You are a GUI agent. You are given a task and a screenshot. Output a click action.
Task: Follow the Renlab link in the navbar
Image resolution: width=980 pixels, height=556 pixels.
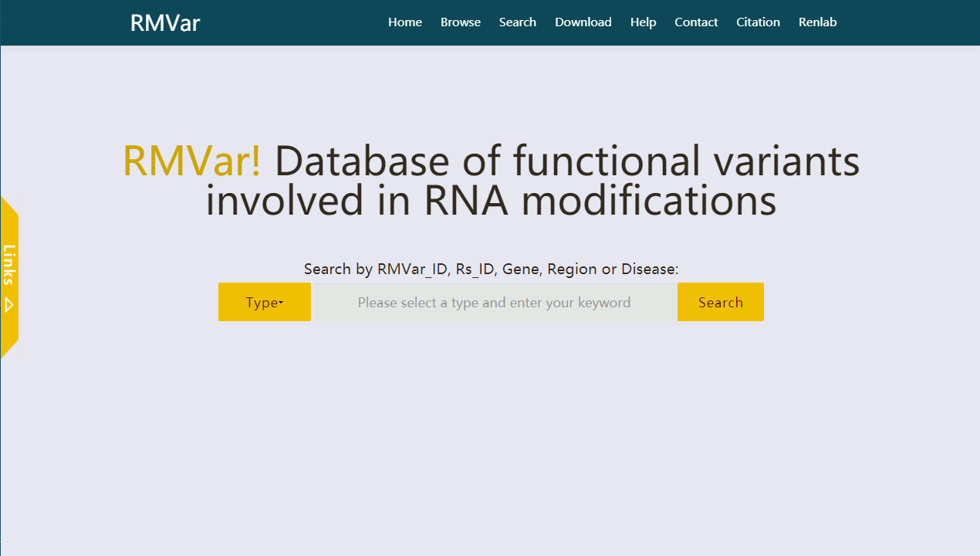818,22
